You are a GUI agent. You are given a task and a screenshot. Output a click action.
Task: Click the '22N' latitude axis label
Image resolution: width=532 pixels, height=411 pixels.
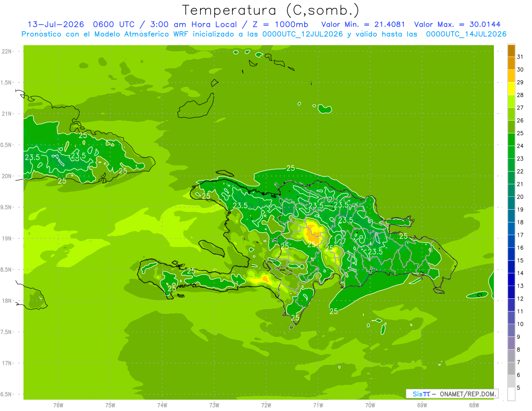7,51
